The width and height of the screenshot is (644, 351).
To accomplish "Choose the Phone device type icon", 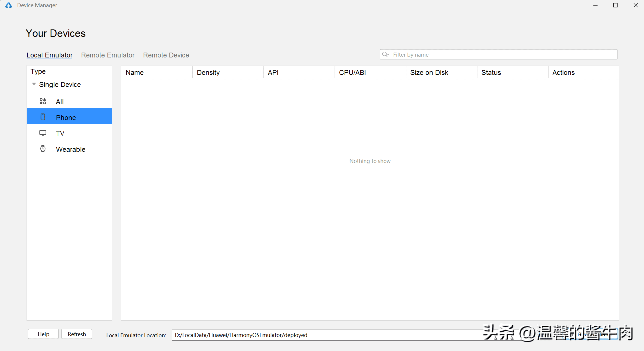I will pos(43,117).
